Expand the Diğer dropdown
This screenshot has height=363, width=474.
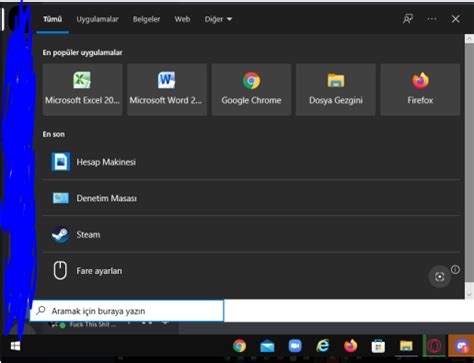[218, 19]
